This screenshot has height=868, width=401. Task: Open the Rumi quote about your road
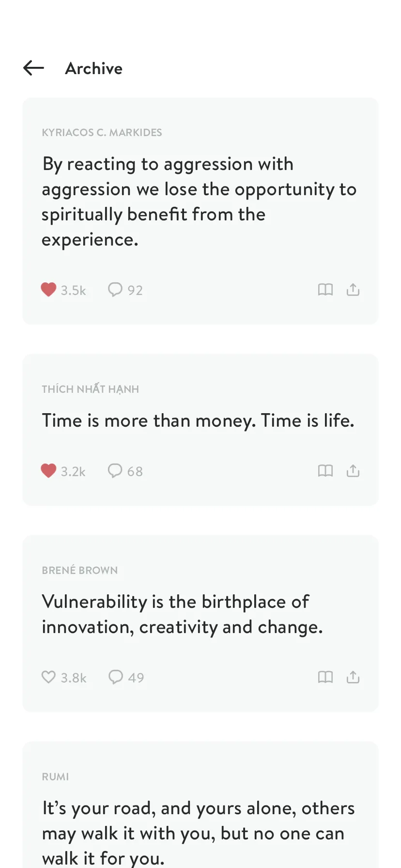[199, 833]
